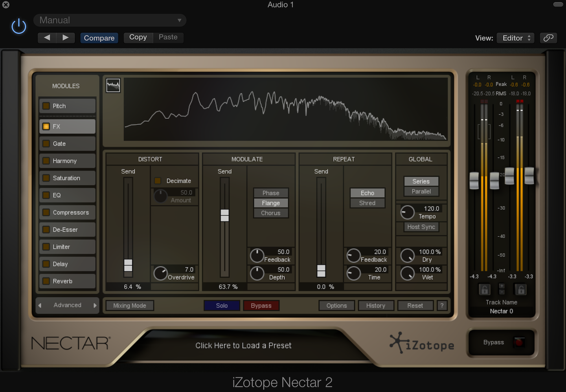The height and width of the screenshot is (392, 566).
Task: Enable the Gate module checkbox
Action: pos(46,144)
